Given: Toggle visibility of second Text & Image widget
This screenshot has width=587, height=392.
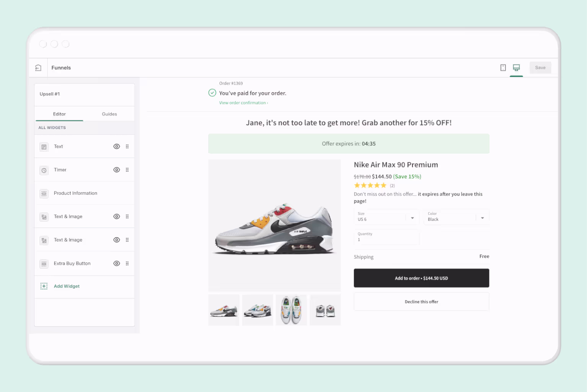Looking at the screenshot, I should (117, 240).
